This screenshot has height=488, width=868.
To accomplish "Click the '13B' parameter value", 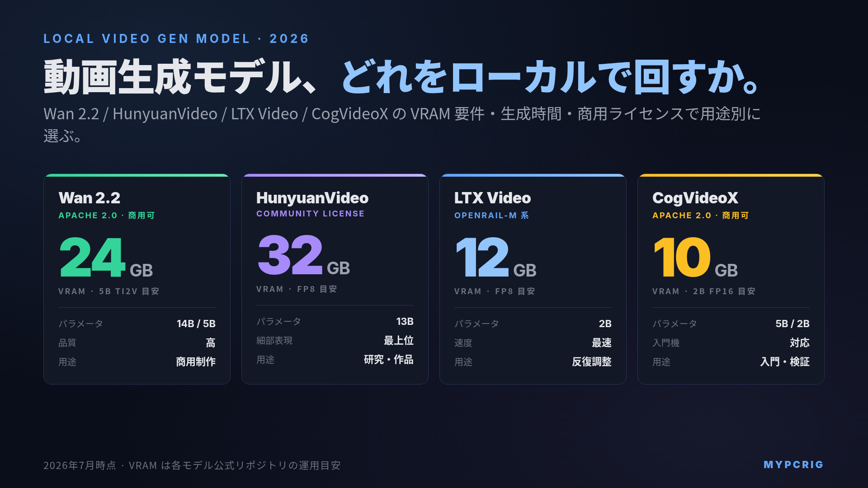I will point(405,321).
